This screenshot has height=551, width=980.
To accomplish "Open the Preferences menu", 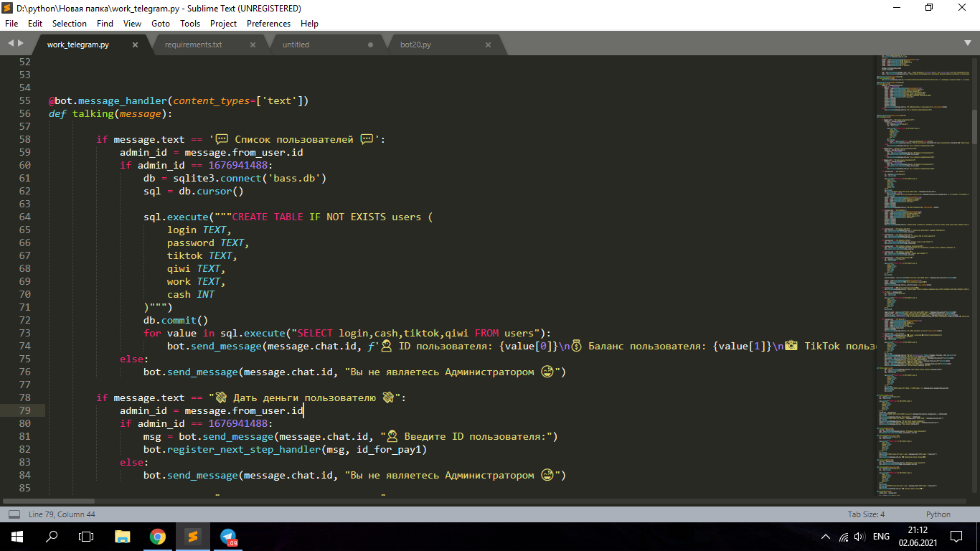I will coord(268,23).
